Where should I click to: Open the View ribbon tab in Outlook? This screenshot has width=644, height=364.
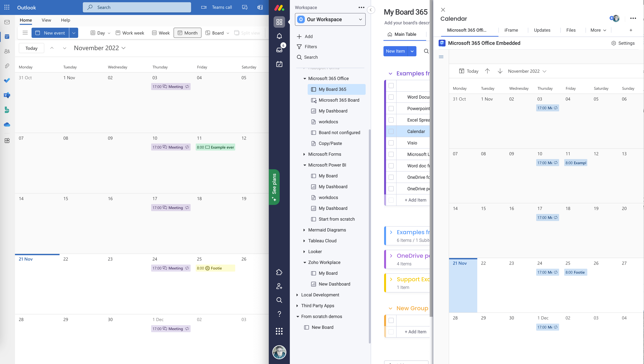(46, 20)
